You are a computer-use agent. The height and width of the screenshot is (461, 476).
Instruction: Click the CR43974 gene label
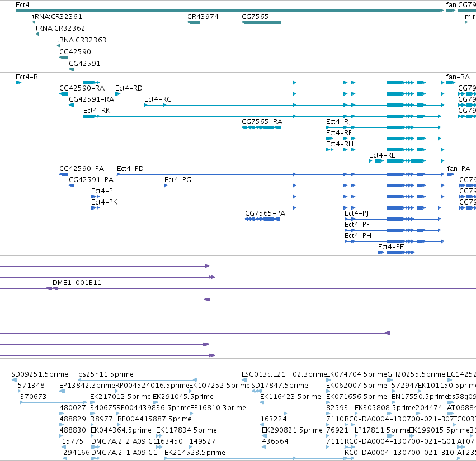(203, 17)
